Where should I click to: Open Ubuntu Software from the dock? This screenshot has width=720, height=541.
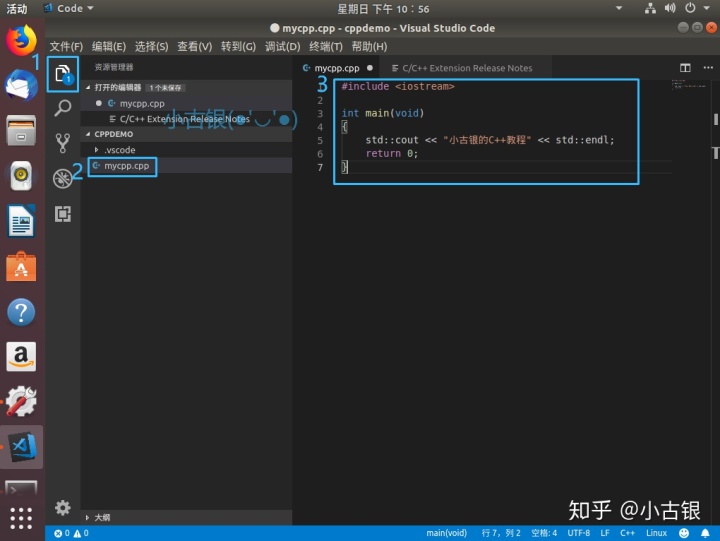[x=21, y=266]
